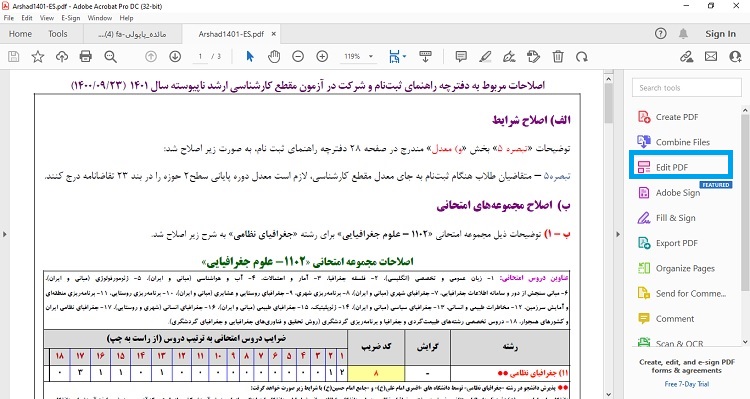Choose the Selection arrow tool
The width and height of the screenshot is (750, 399).
tap(250, 56)
